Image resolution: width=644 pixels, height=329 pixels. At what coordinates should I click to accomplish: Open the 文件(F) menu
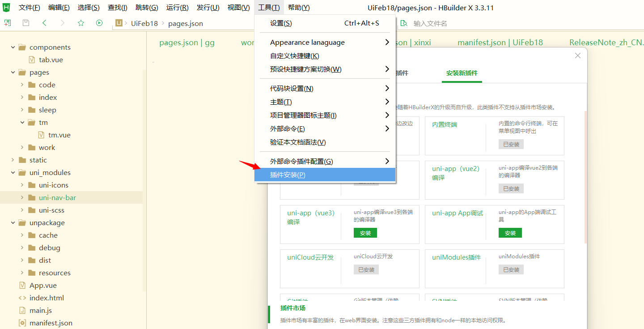(30, 8)
